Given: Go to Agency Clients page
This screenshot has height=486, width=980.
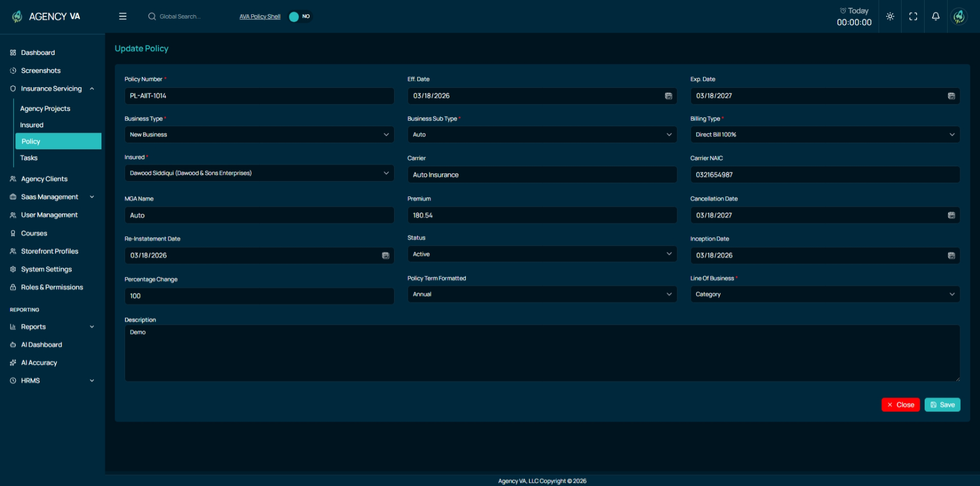Looking at the screenshot, I should (44, 179).
